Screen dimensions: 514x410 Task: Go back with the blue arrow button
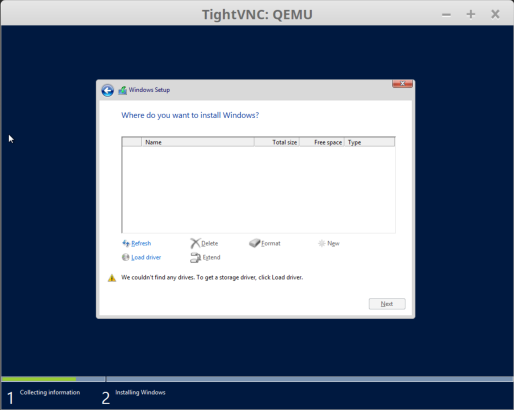[x=107, y=90]
